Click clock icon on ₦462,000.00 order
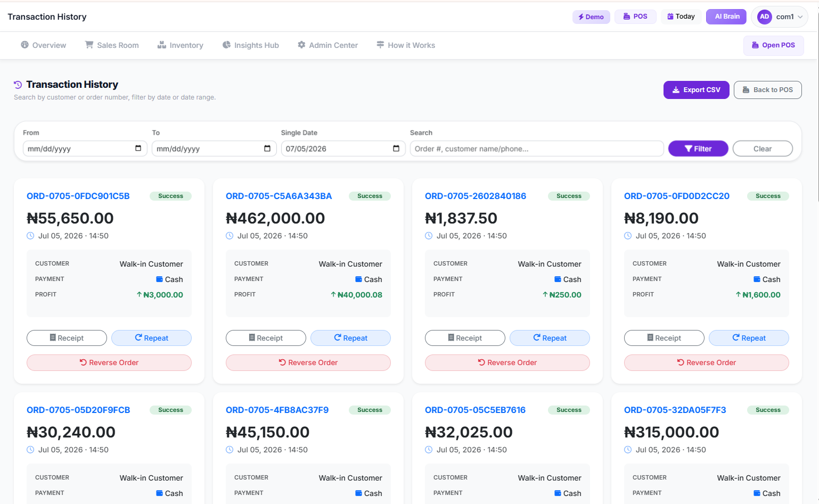Image resolution: width=819 pixels, height=504 pixels. (230, 236)
